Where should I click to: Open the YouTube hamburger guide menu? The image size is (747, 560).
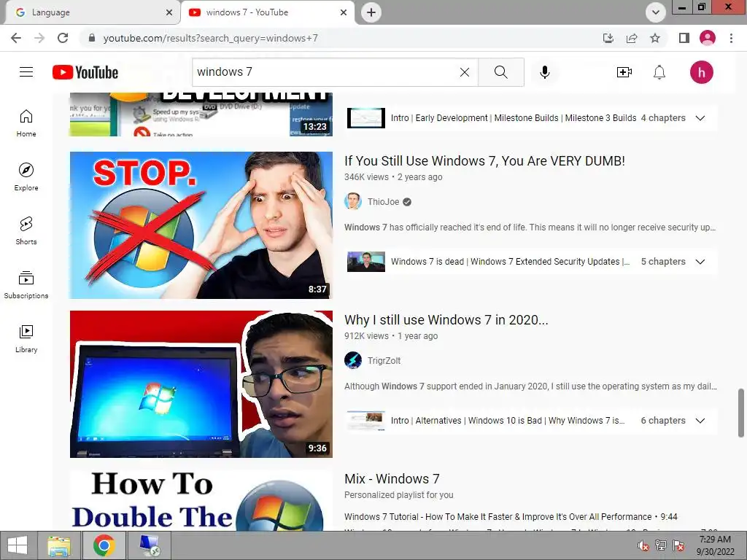[x=26, y=72]
